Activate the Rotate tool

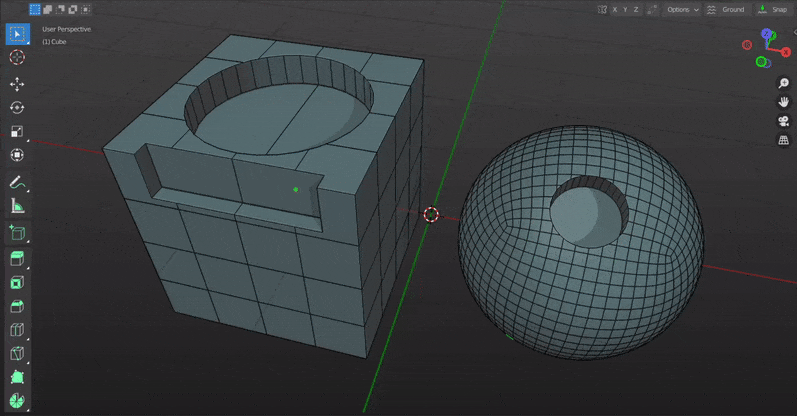pos(17,108)
